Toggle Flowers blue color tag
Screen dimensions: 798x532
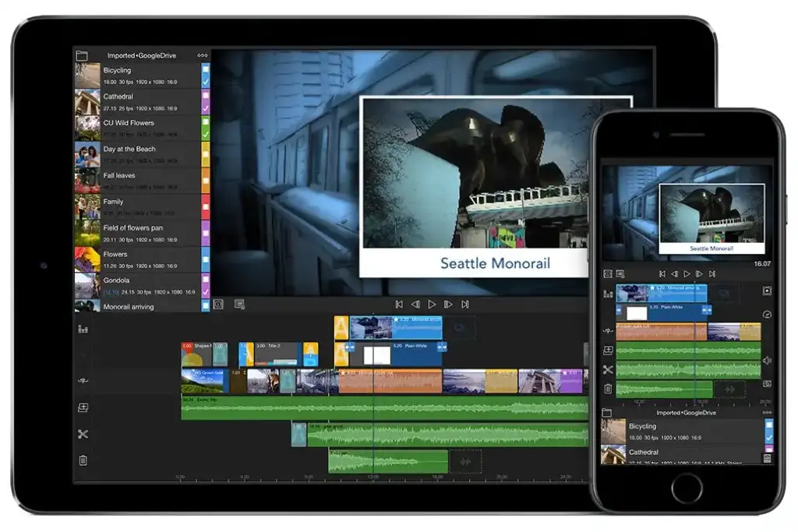[206, 259]
